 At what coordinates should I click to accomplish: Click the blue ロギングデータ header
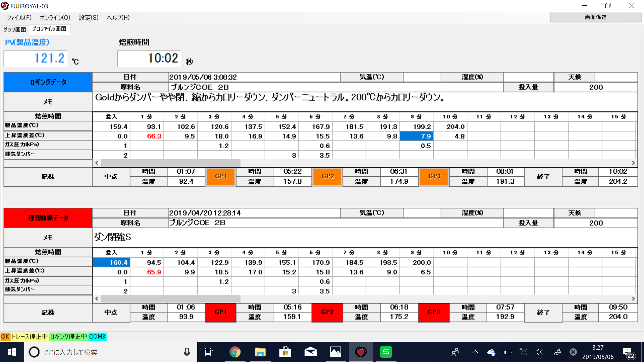pos(48,82)
